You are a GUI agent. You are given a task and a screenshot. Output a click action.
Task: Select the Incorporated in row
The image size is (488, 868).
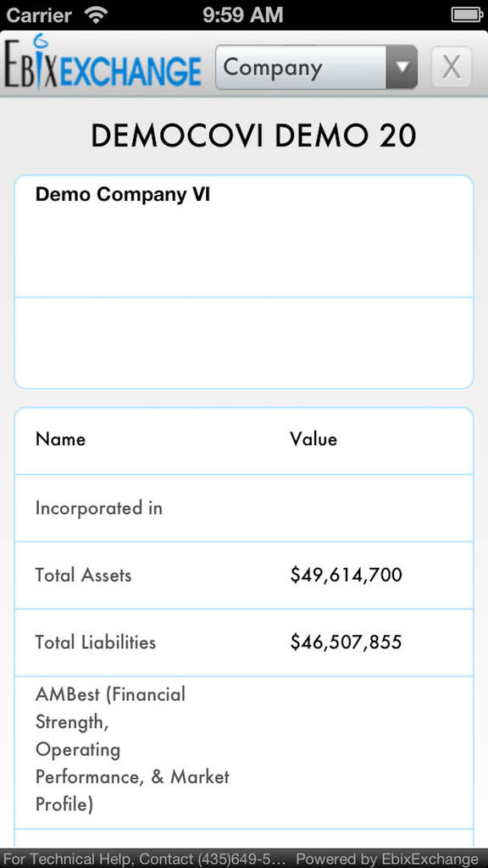coord(244,509)
